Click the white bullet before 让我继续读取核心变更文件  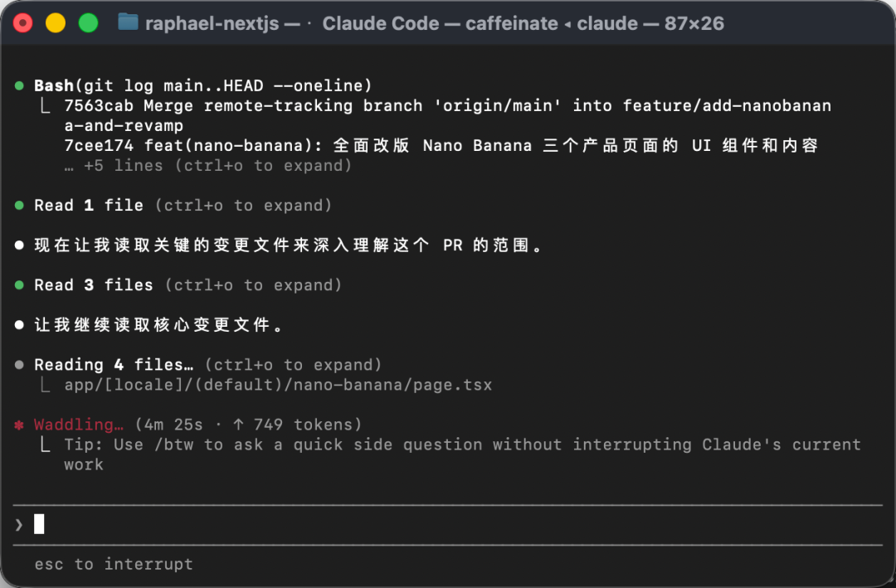[x=19, y=325]
